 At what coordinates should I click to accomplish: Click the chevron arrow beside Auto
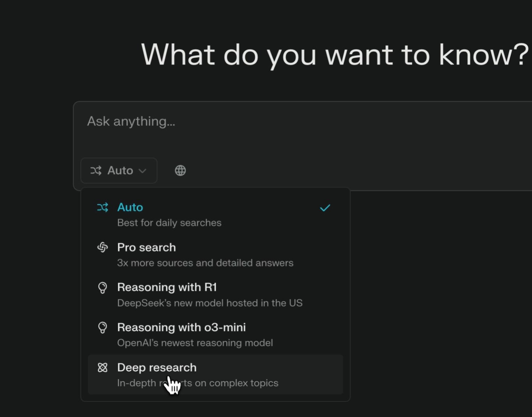pyautogui.click(x=142, y=171)
